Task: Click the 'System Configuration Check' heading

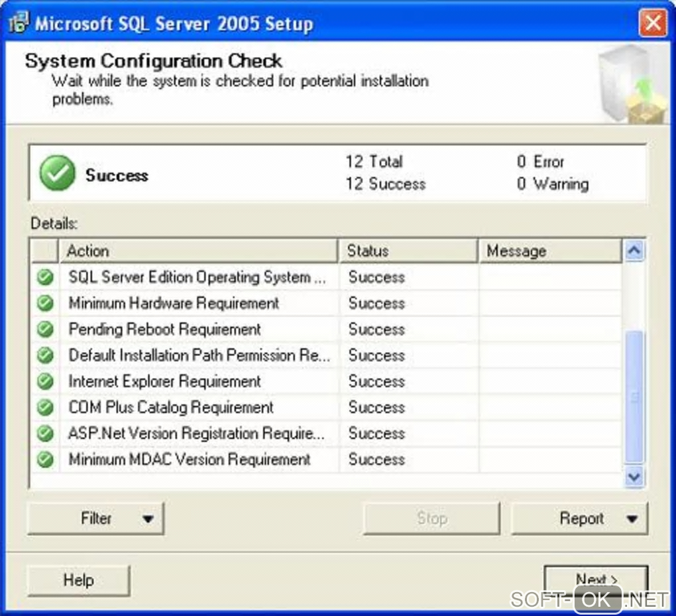Action: pos(154,61)
